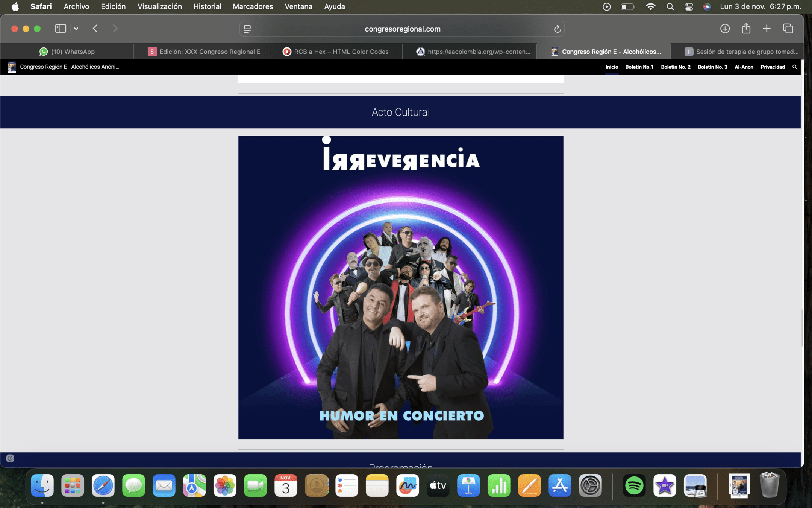
Task: Open Spotify from the Dock
Action: [x=634, y=485]
